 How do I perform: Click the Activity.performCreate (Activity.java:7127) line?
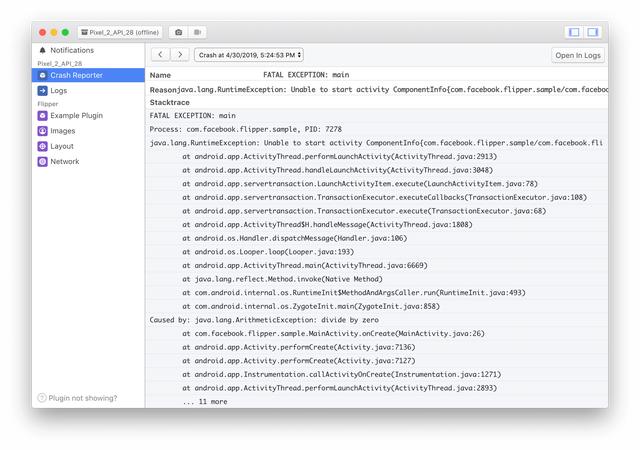click(x=298, y=361)
